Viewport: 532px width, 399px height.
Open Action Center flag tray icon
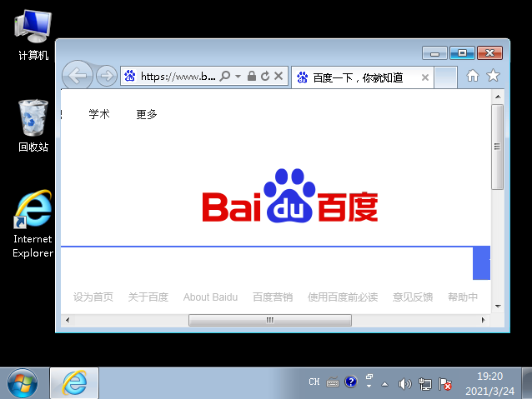445,384
